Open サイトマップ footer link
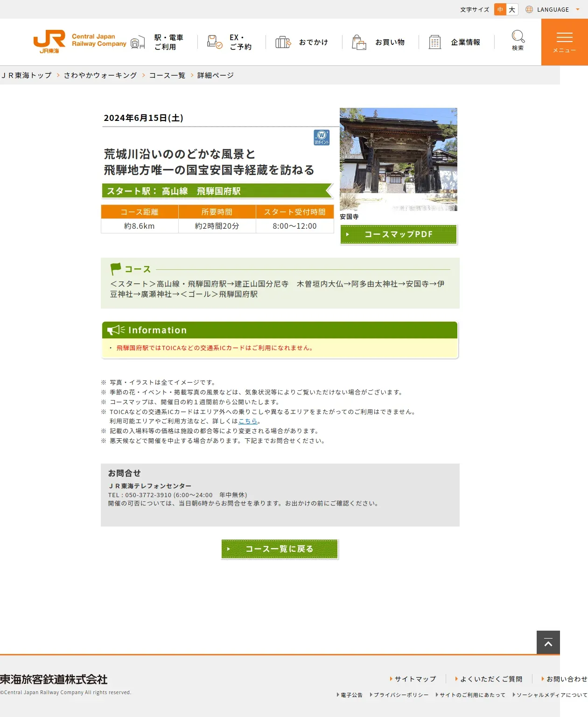This screenshot has width=588, height=717. coord(415,679)
